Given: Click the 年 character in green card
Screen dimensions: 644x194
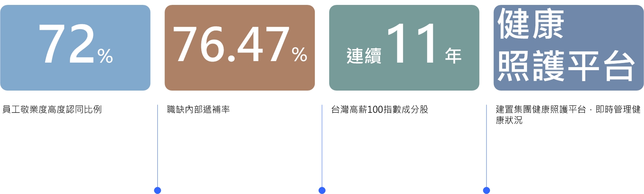Looking at the screenshot, I should [453, 55].
